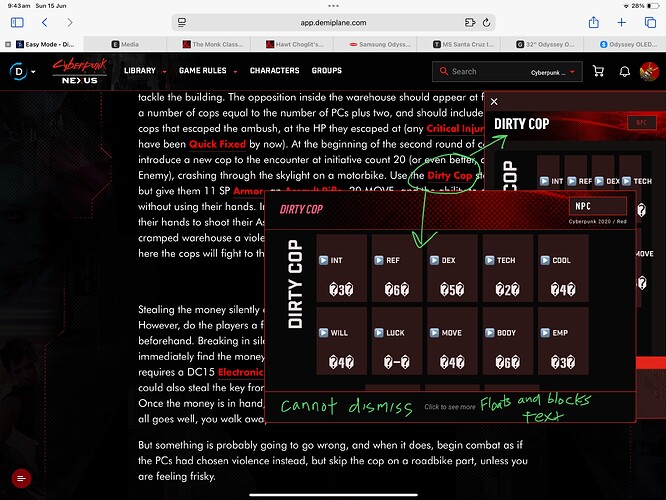Roll INT stat icon in popup
The image size is (666, 500).
pos(323,260)
